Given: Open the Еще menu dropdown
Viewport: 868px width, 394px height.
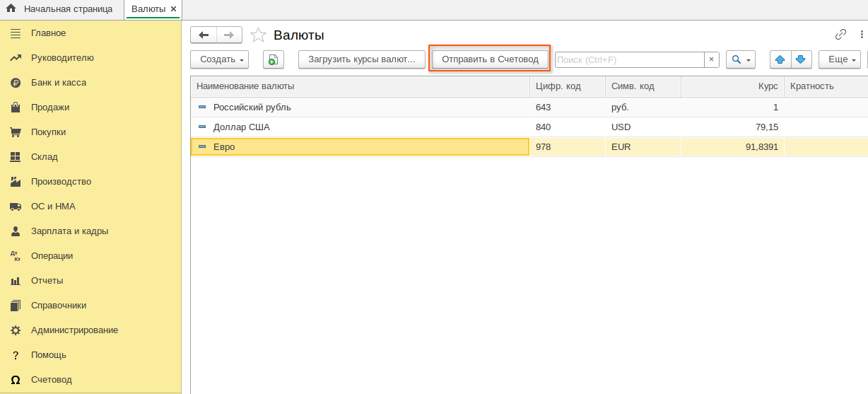Looking at the screenshot, I should (x=840, y=59).
